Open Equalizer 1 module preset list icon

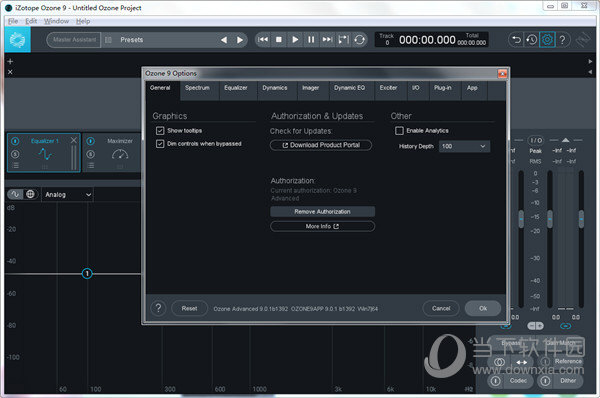point(15,166)
